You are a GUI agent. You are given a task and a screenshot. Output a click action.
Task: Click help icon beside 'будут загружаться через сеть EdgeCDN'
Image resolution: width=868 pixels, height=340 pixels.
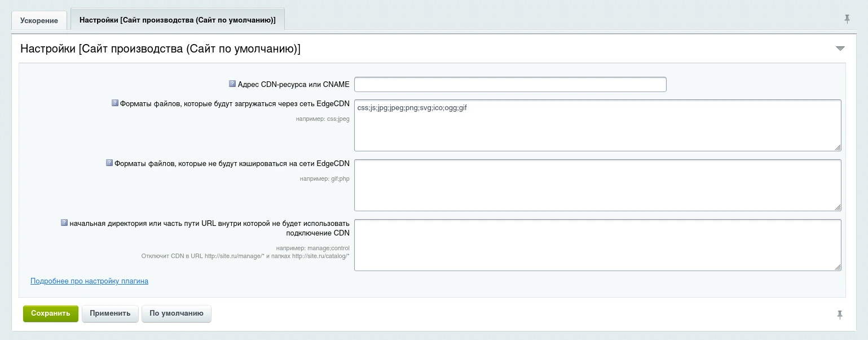[114, 103]
